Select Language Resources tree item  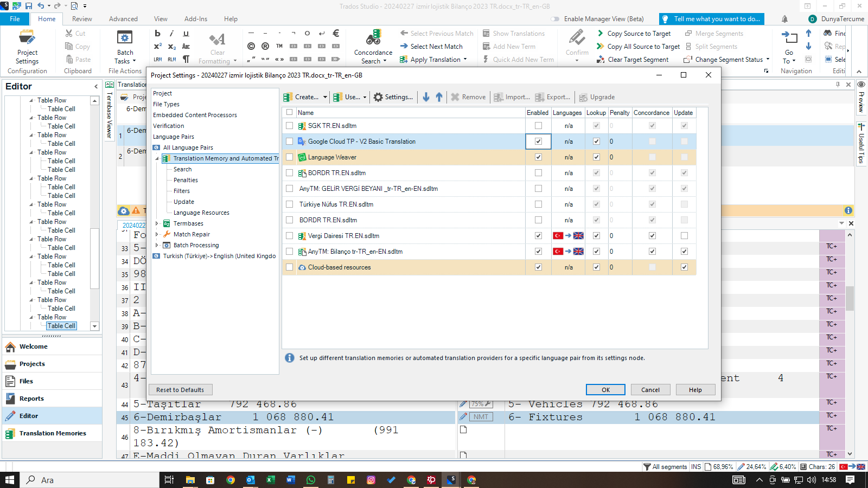[x=201, y=213]
